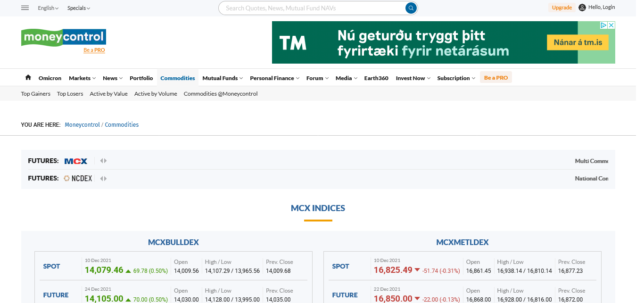Click the orange Upgrade button
This screenshot has height=303, width=644.
(562, 8)
